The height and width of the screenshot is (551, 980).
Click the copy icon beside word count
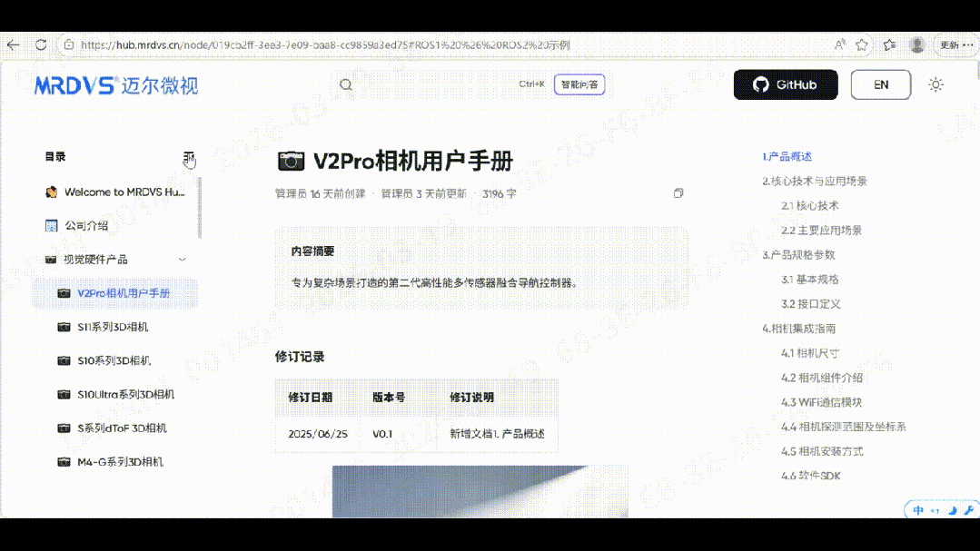678,193
